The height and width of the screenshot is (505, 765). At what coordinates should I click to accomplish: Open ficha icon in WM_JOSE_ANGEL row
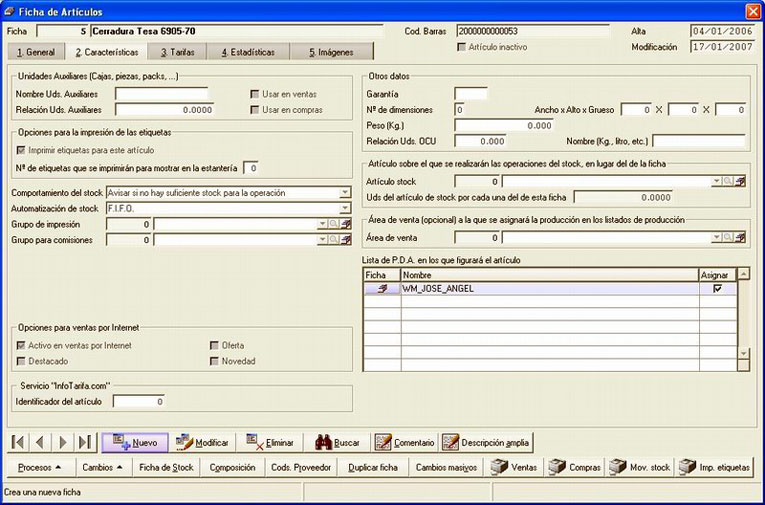click(382, 288)
